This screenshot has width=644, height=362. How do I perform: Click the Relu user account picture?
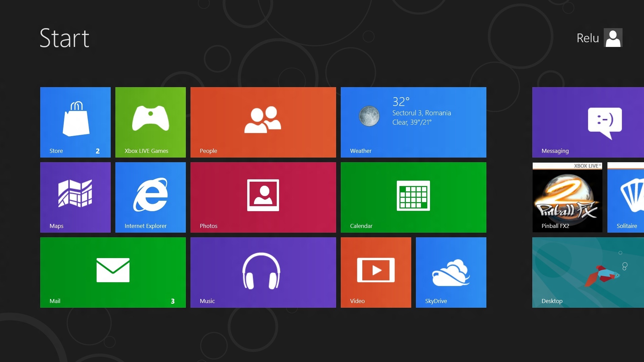pyautogui.click(x=613, y=38)
